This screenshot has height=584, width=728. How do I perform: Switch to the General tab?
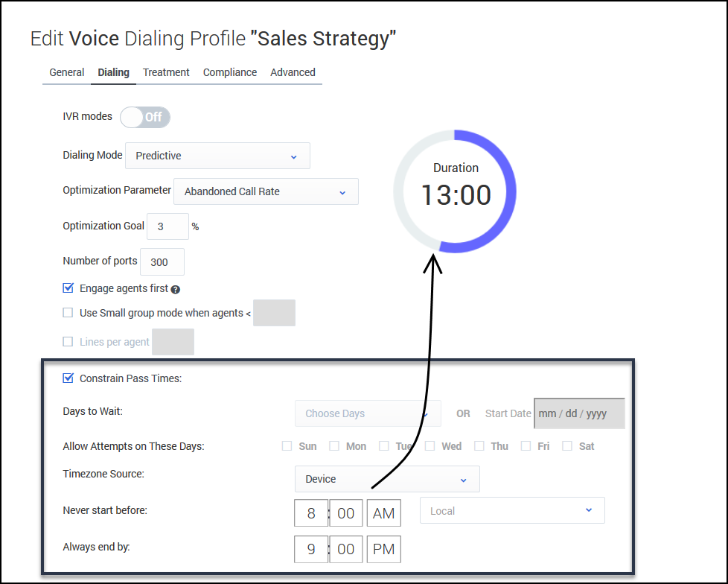click(x=67, y=72)
